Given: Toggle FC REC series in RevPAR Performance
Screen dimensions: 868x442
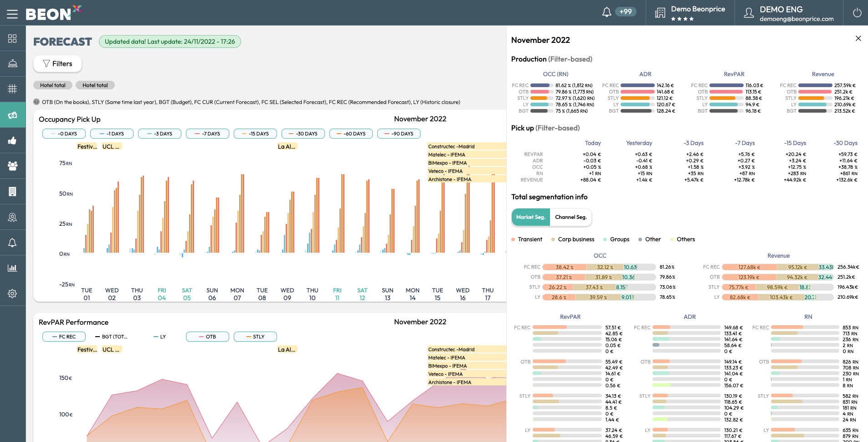Looking at the screenshot, I should pos(64,337).
